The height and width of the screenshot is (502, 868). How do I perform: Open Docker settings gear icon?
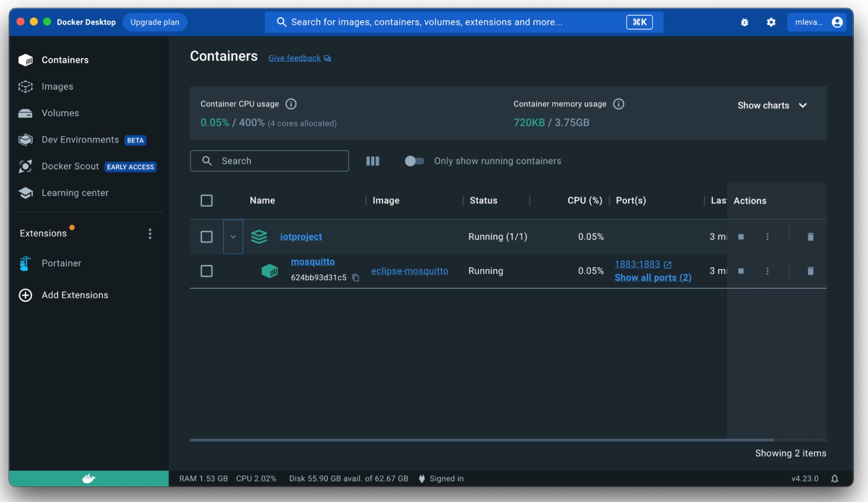click(x=771, y=22)
